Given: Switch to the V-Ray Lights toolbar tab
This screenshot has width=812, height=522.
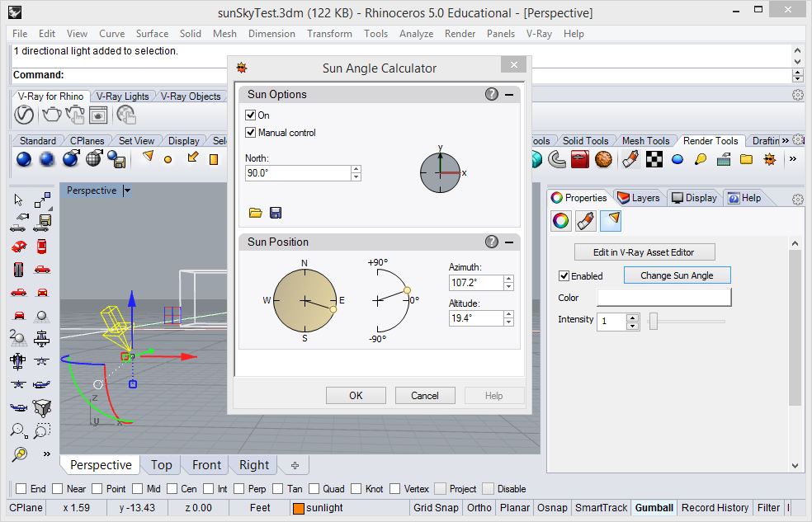Looking at the screenshot, I should [122, 96].
